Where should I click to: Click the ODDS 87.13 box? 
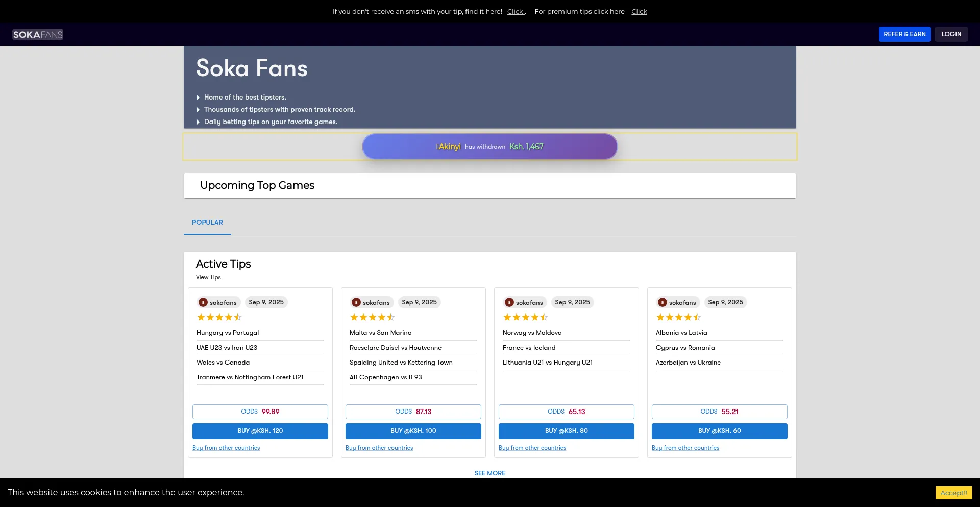point(413,412)
